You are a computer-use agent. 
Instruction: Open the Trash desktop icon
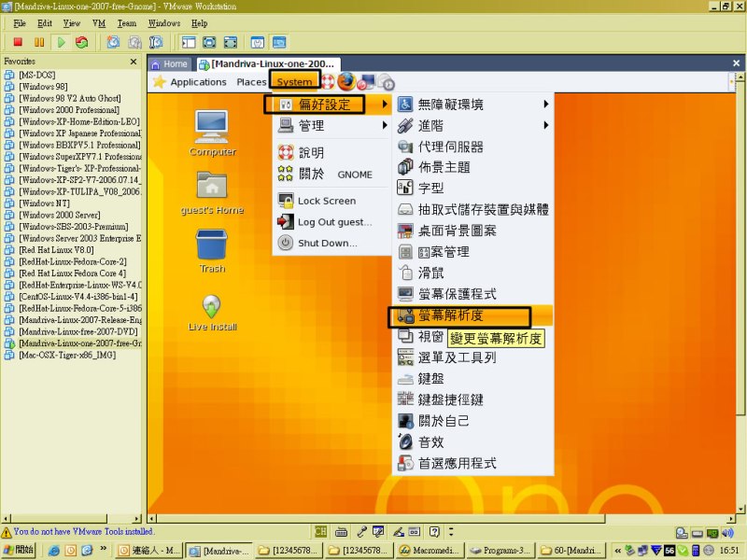212,251
